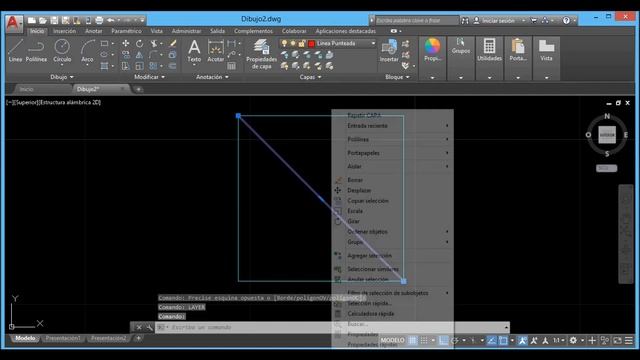Open Propiedades de capa panel
Viewport: 640px width, 360px height.
(261, 54)
